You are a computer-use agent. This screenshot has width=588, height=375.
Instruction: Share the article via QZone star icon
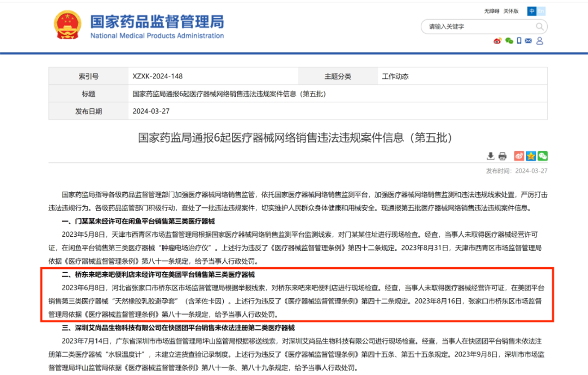[x=530, y=156]
